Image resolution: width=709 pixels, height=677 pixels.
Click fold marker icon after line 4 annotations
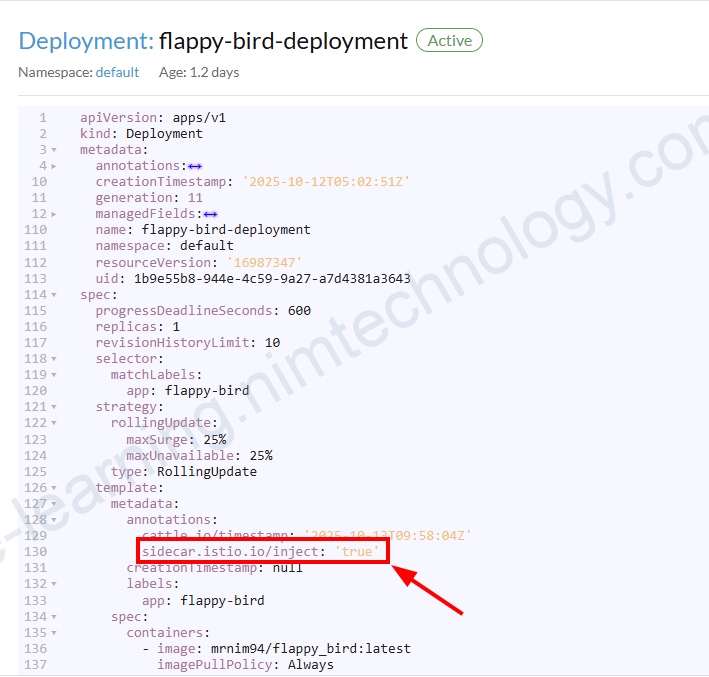tap(195, 166)
